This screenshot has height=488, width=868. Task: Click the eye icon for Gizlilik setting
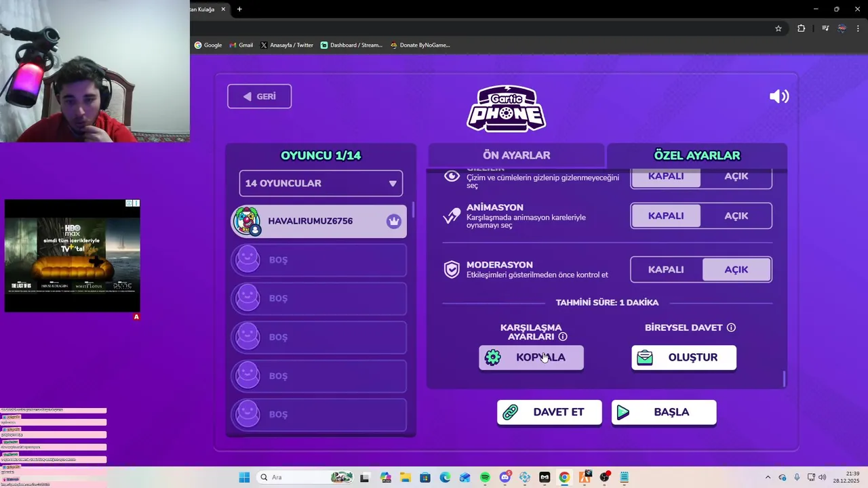(452, 176)
